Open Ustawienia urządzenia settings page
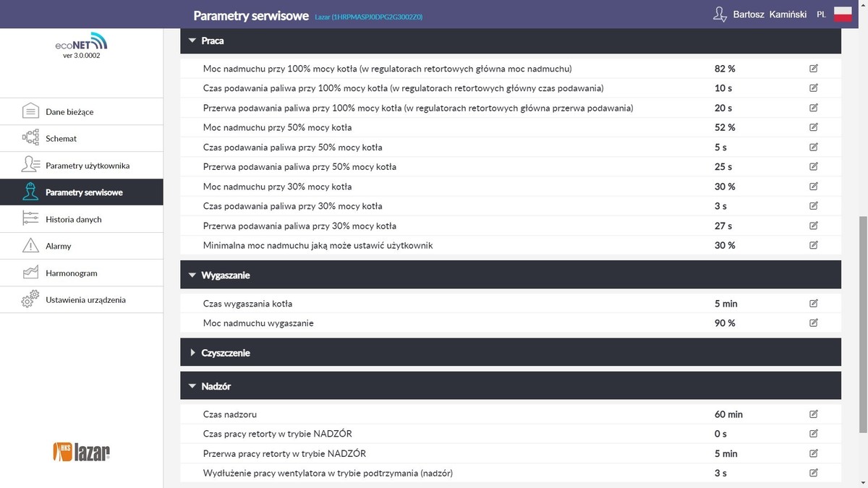The image size is (868, 488). (85, 299)
